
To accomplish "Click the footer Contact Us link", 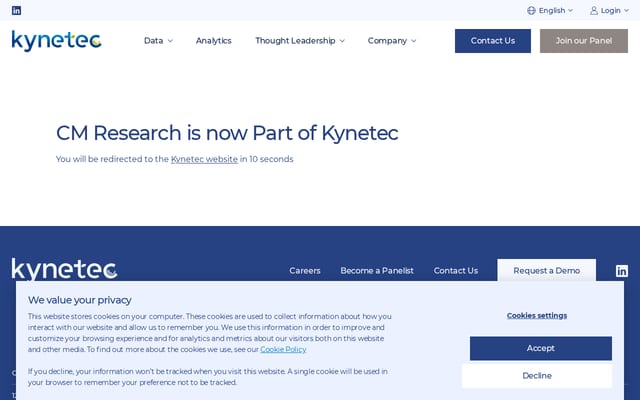I will tap(456, 271).
